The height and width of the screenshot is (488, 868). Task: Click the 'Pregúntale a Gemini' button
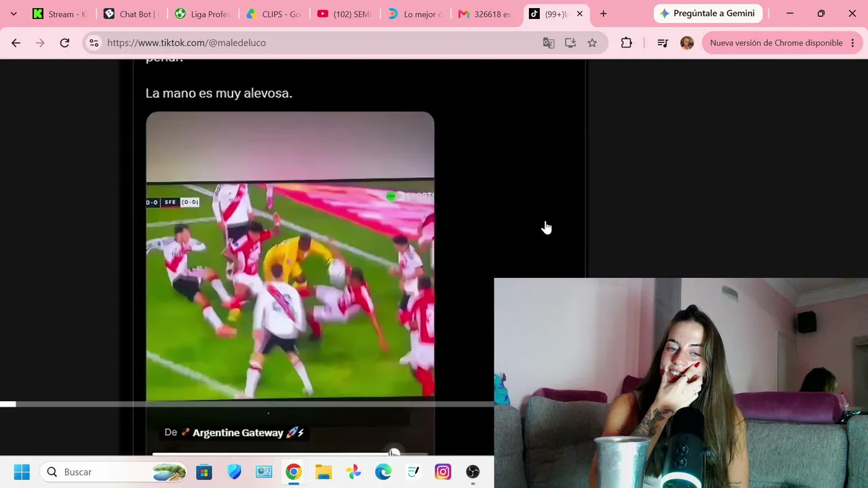707,14
